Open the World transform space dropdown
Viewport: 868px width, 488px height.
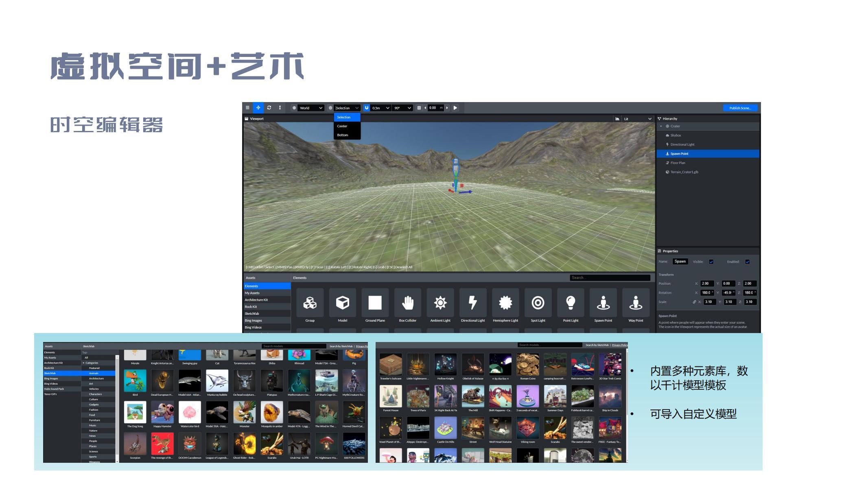tap(311, 108)
